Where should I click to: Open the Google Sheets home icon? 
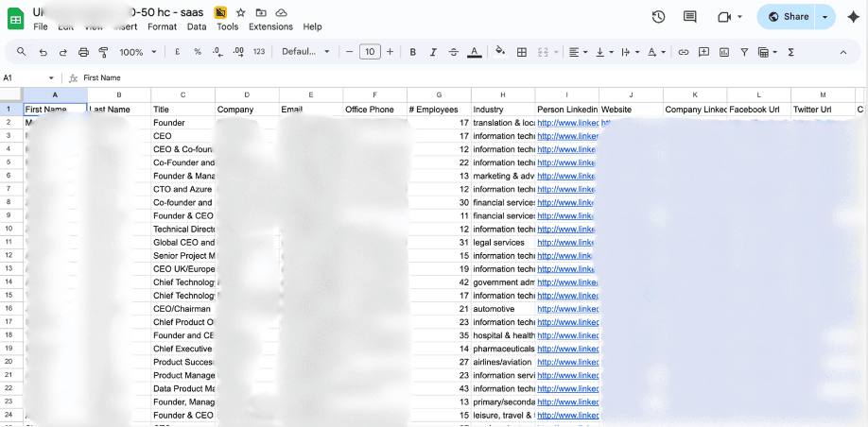click(15, 20)
